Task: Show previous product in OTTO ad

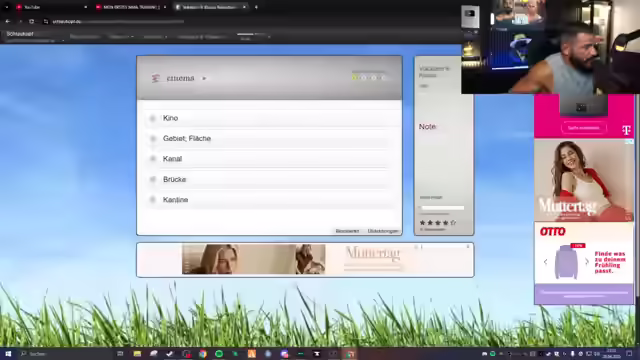Action: pyautogui.click(x=545, y=262)
